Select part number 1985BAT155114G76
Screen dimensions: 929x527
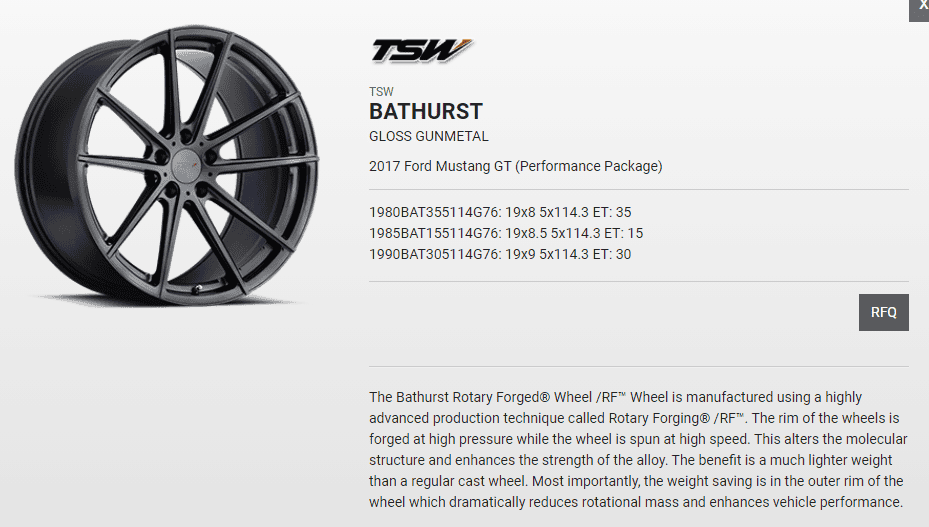[x=434, y=233]
